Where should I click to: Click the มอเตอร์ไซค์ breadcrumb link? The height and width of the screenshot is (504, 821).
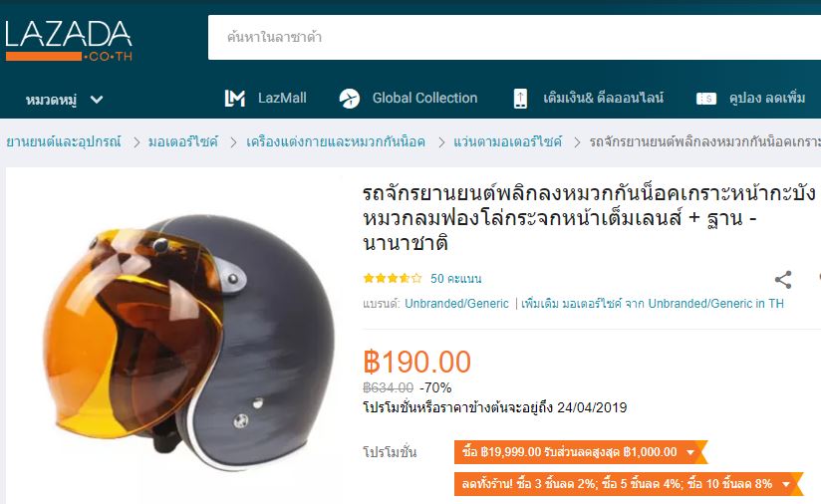click(x=183, y=141)
